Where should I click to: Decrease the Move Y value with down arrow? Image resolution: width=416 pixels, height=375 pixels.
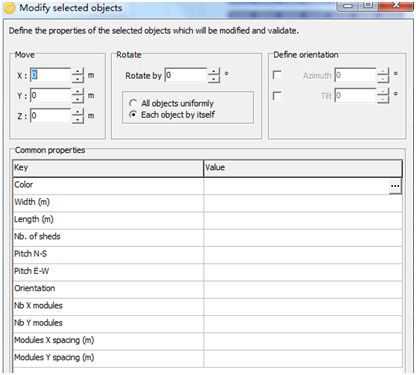pyautogui.click(x=78, y=99)
